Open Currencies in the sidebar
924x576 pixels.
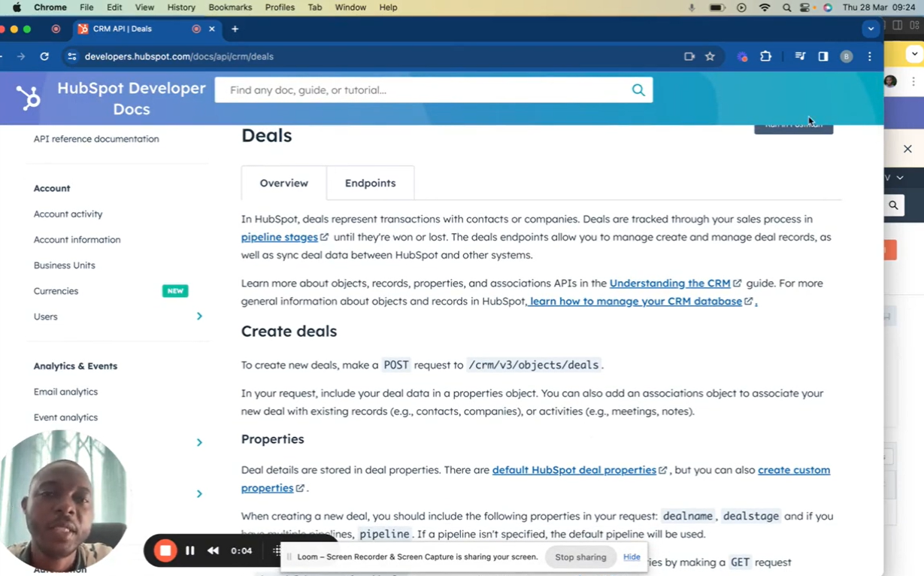click(56, 291)
